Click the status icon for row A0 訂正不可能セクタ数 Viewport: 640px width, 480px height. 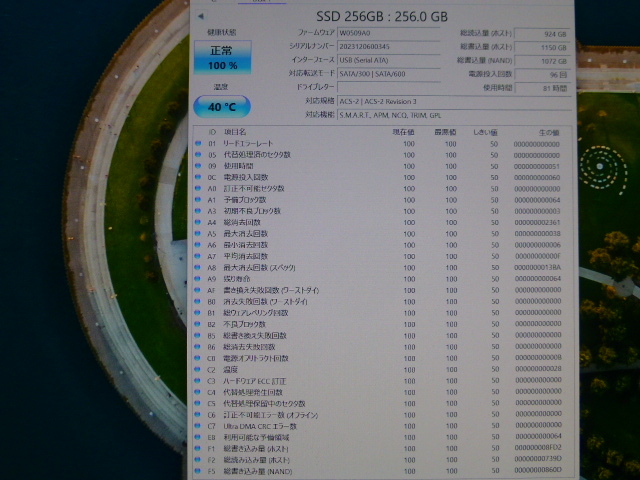tap(198, 188)
